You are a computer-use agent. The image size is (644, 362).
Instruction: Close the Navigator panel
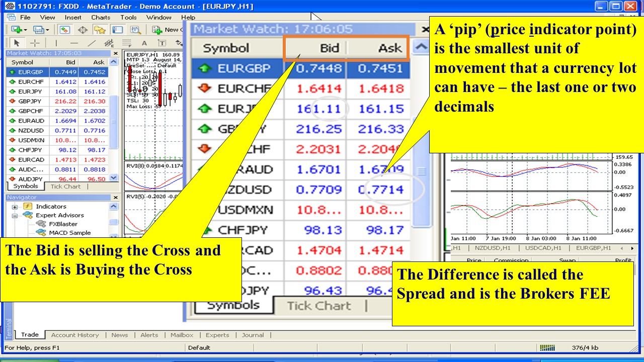point(116,198)
